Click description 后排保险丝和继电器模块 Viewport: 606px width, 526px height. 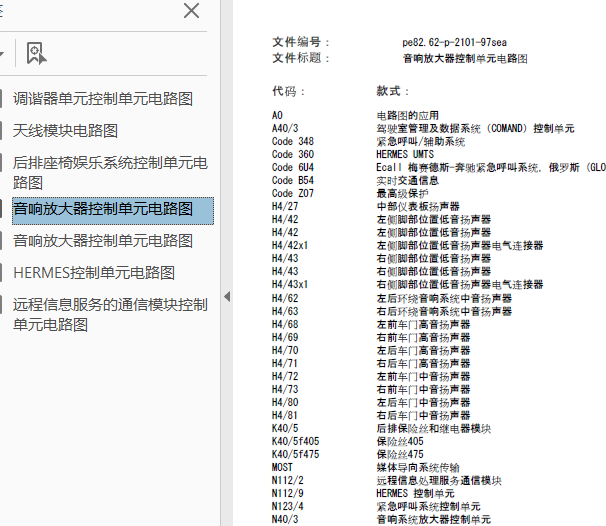click(x=434, y=429)
